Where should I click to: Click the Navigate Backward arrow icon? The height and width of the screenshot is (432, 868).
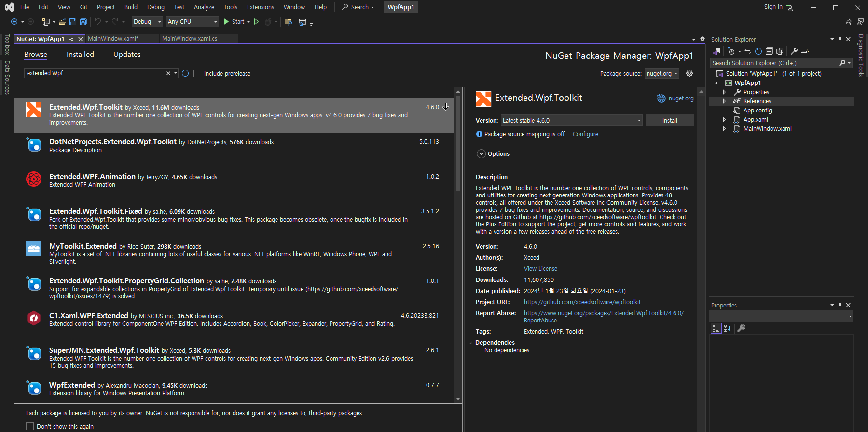[x=14, y=22]
